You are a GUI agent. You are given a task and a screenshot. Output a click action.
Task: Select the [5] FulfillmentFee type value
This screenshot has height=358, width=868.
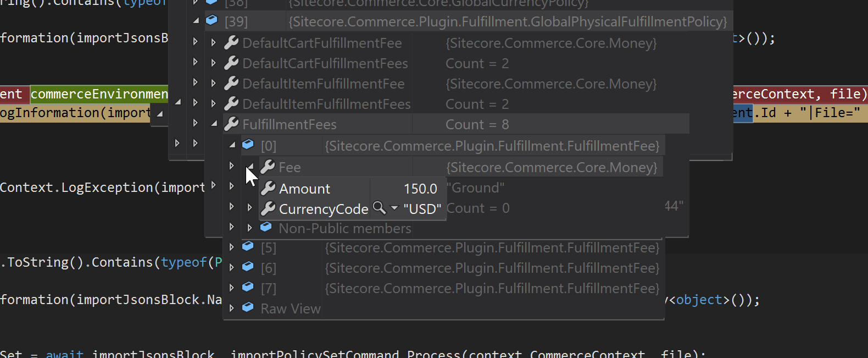pyautogui.click(x=492, y=247)
